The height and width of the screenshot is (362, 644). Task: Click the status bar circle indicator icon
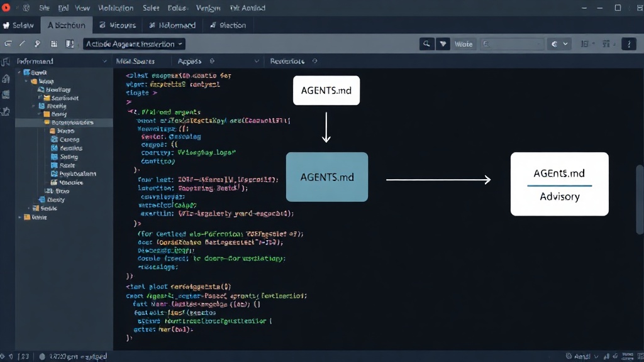click(x=42, y=356)
